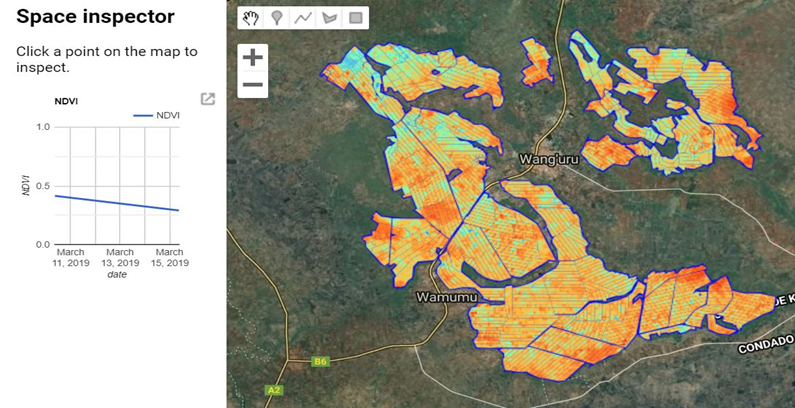The image size is (795, 408).
Task: Open NDVI chart in new window
Action: click(x=208, y=99)
